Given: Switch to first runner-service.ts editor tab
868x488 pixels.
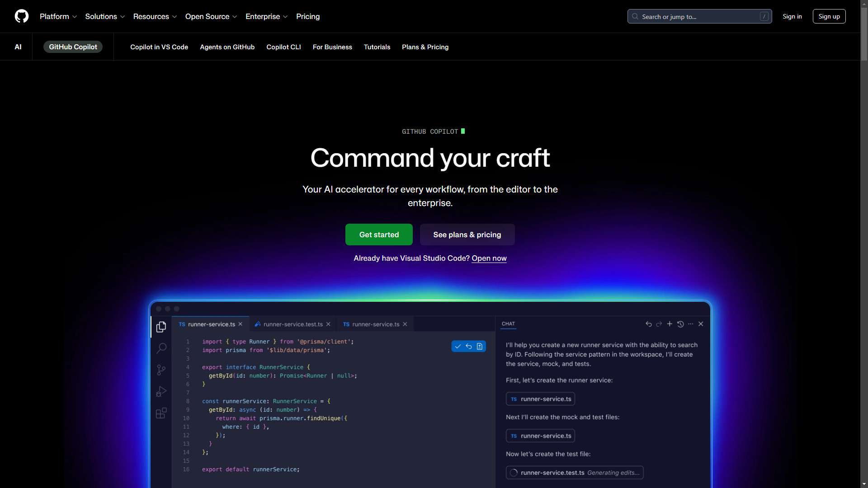Looking at the screenshot, I should (x=211, y=324).
